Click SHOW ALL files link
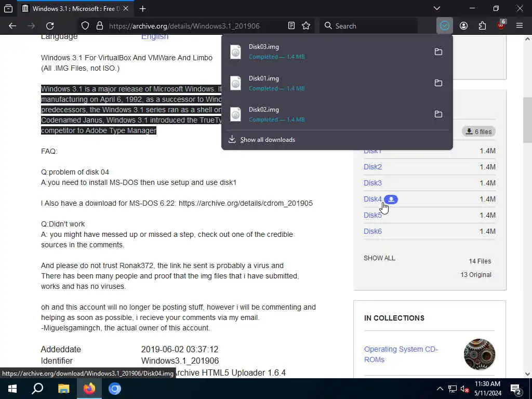This screenshot has height=399, width=532. [379, 258]
